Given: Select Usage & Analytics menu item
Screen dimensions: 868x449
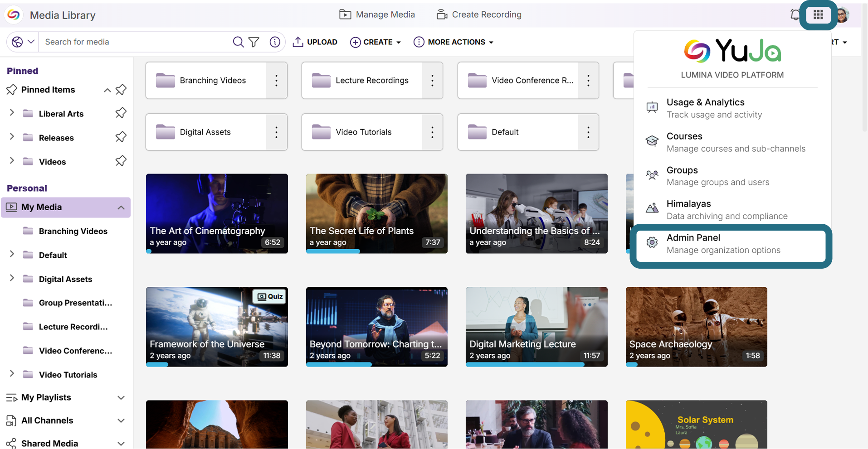Looking at the screenshot, I should [x=732, y=108].
